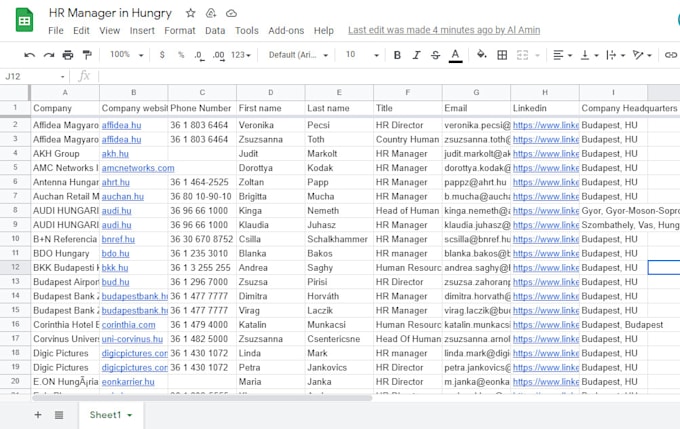Select row 8 header
The image size is (680, 429).
(15, 211)
